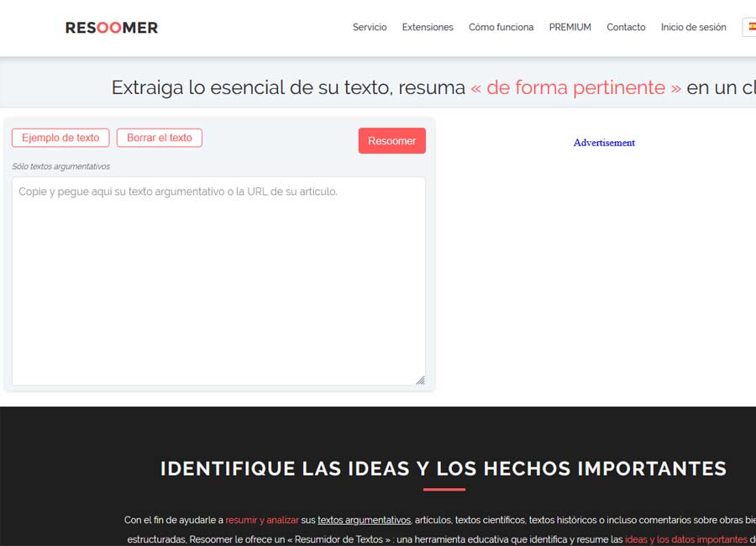Select the 'de forma pertinente' red headline text
The height and width of the screenshot is (546, 756).
(x=575, y=88)
